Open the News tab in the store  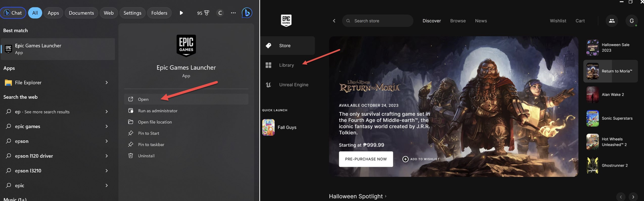click(481, 21)
